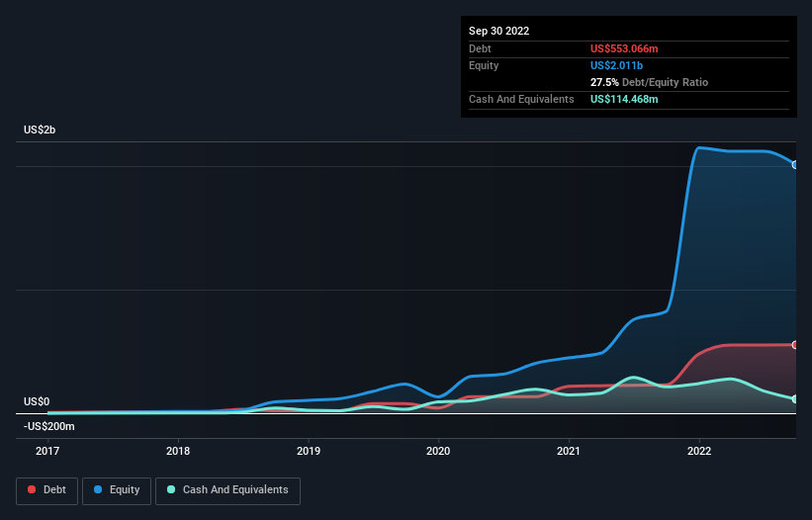
Task: Click the 2017 x-axis label
Action: click(47, 451)
